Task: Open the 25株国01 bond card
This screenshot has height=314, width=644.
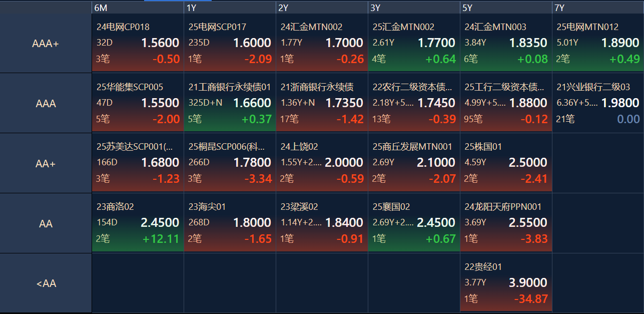Action: 506,162
